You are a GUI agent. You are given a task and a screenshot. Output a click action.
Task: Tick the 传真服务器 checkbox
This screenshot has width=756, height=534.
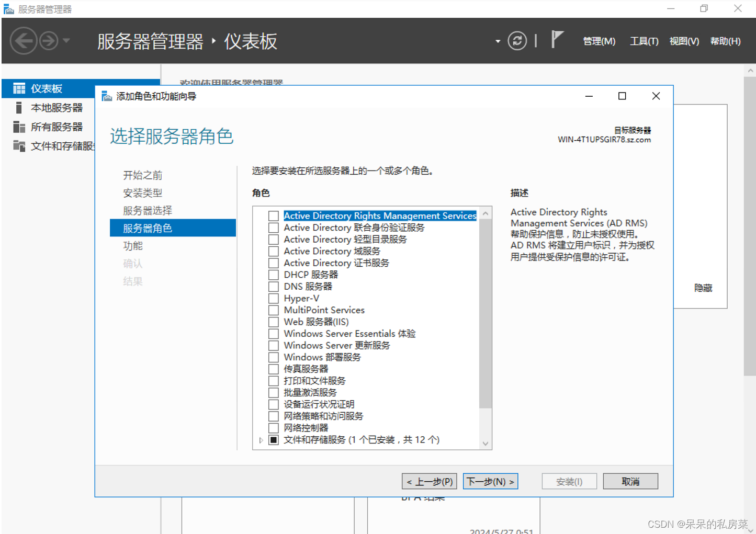pyautogui.click(x=274, y=369)
